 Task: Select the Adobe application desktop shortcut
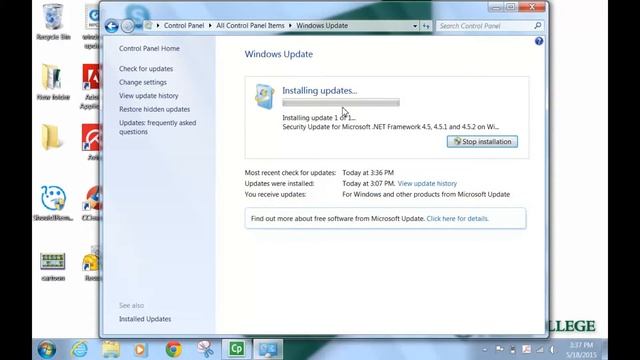(x=91, y=87)
